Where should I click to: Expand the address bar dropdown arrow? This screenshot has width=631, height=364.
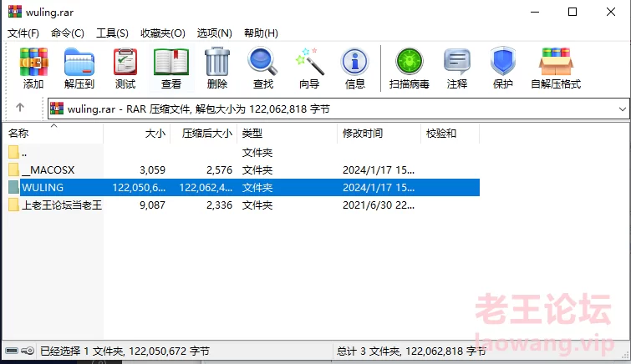point(622,109)
